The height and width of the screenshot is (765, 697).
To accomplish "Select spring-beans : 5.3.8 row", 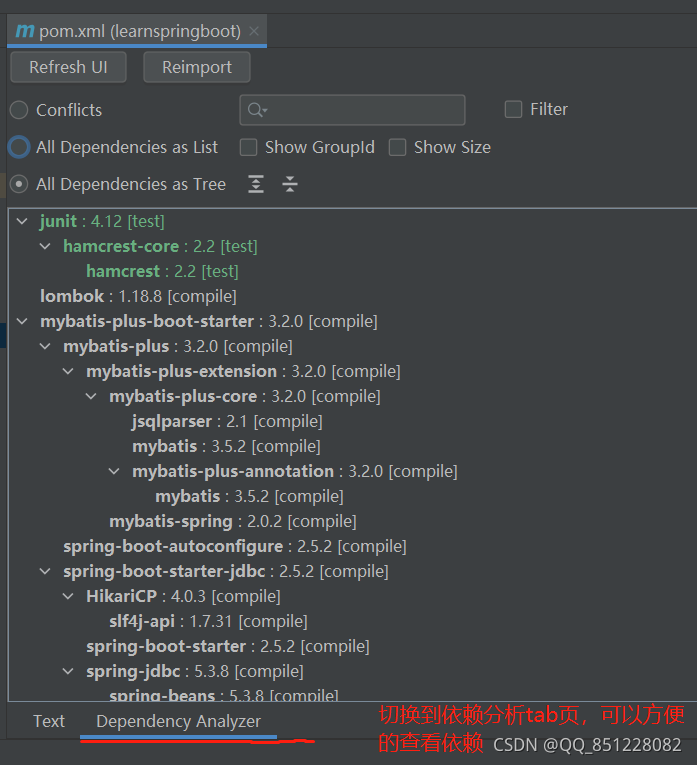I will [x=224, y=695].
